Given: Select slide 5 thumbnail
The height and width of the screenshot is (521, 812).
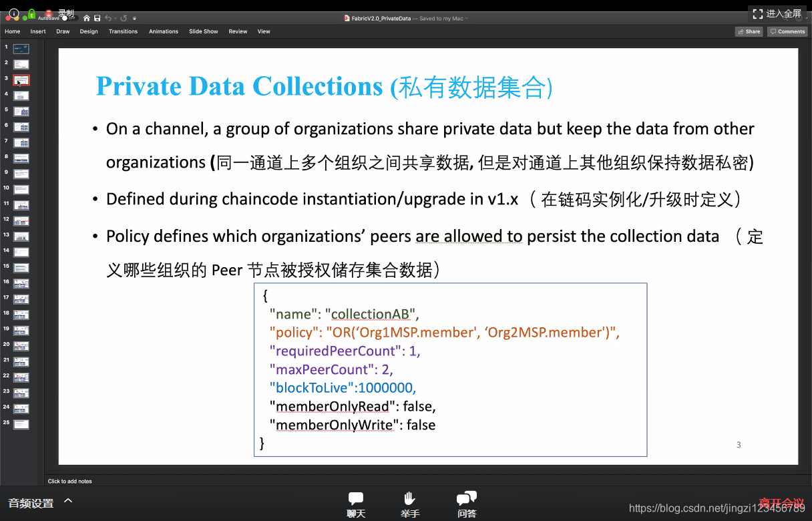Looking at the screenshot, I should (x=21, y=112).
